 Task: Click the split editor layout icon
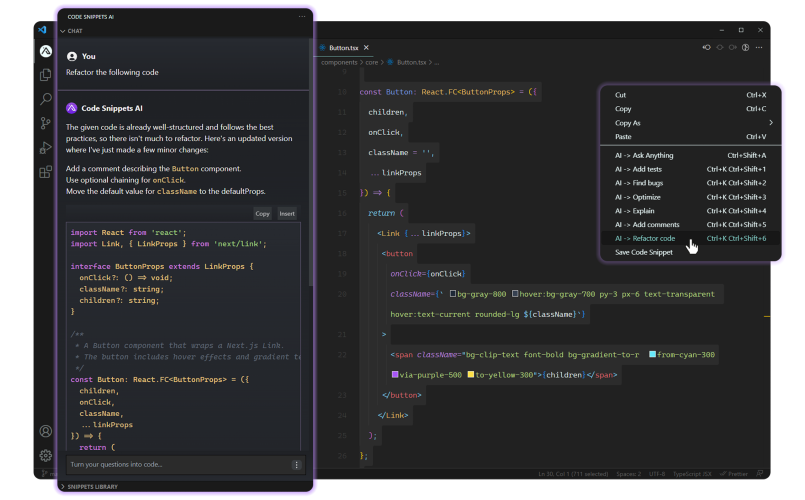pos(745,47)
